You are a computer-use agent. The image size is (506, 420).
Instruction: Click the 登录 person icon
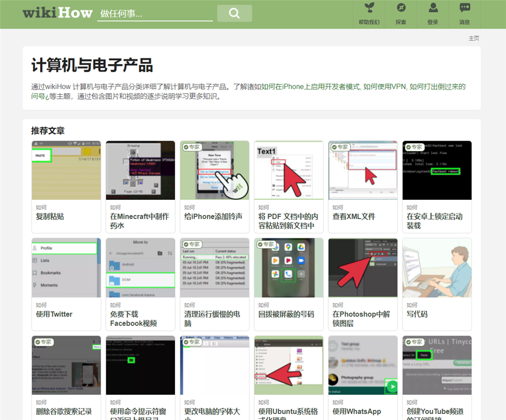pyautogui.click(x=433, y=14)
